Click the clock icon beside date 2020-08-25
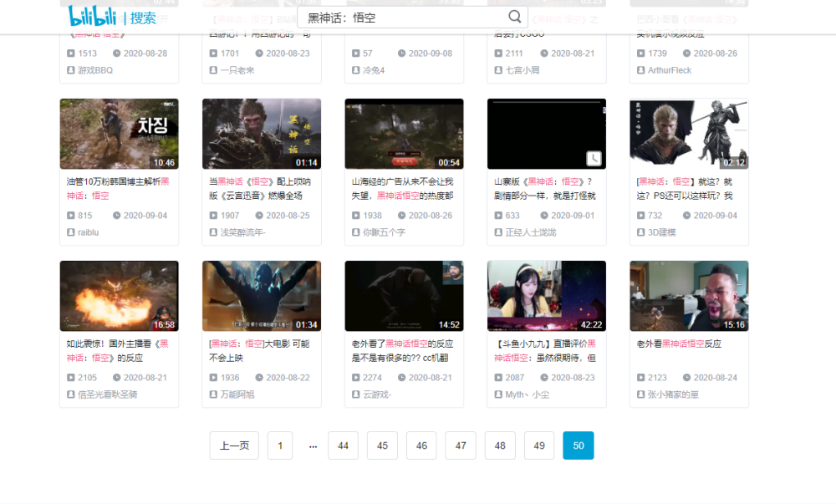 (x=259, y=216)
